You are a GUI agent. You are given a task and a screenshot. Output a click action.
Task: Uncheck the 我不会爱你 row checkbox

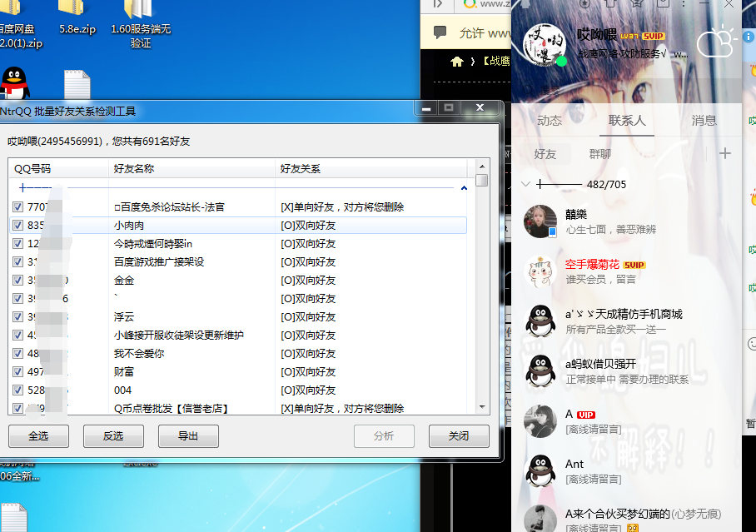point(17,354)
